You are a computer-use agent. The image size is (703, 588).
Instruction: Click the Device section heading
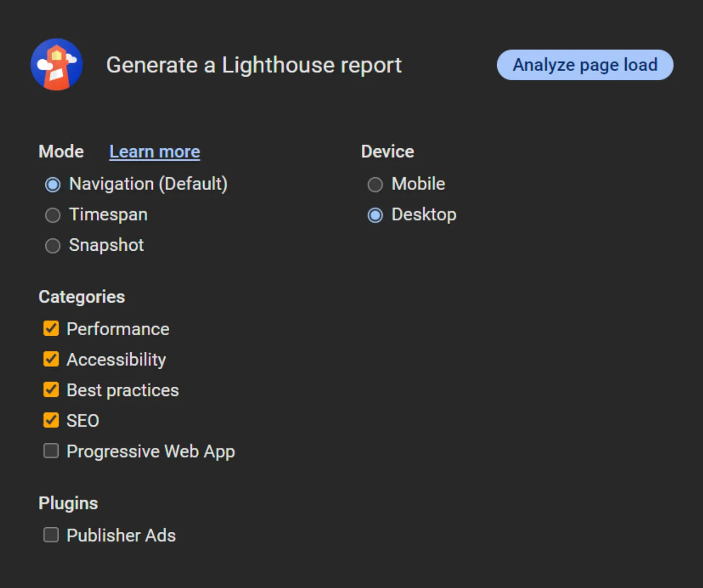387,151
